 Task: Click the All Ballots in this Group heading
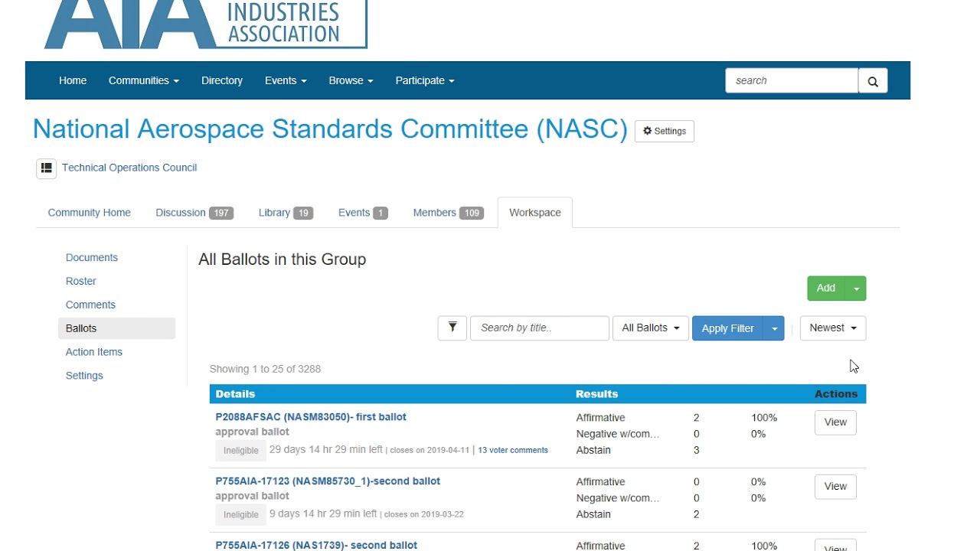[x=283, y=259]
